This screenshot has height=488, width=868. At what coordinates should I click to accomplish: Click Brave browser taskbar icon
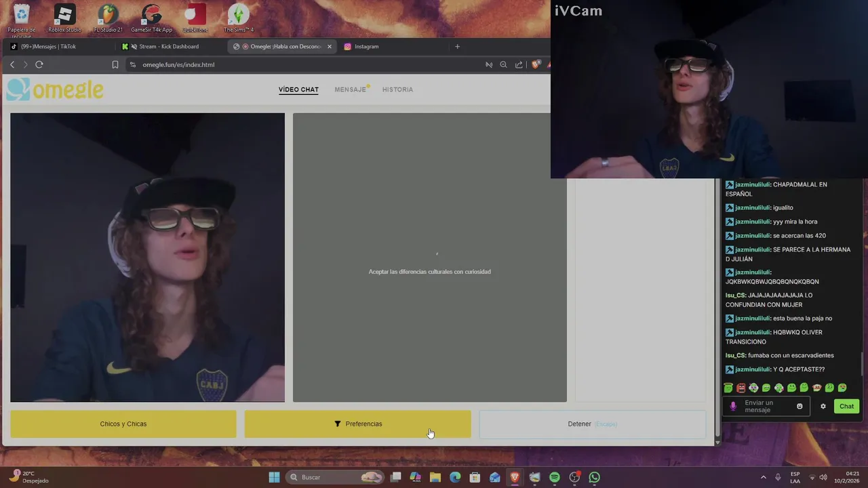pos(515,477)
